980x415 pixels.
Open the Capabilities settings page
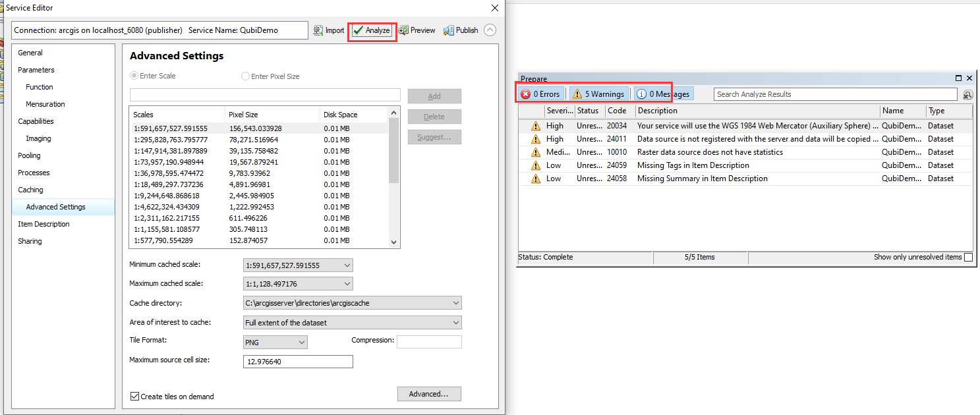point(36,121)
